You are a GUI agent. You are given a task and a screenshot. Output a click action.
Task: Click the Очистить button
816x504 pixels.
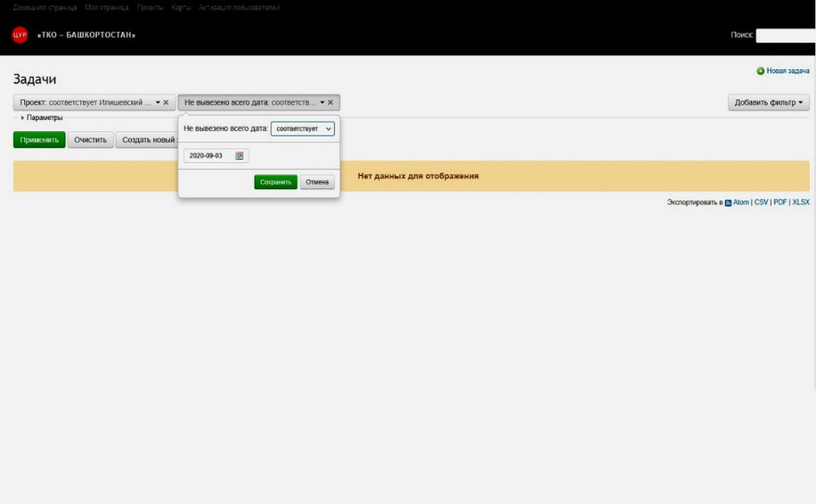[91, 140]
